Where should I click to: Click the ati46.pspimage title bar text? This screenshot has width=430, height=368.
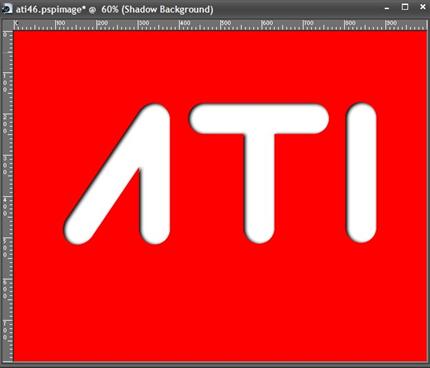click(x=114, y=9)
